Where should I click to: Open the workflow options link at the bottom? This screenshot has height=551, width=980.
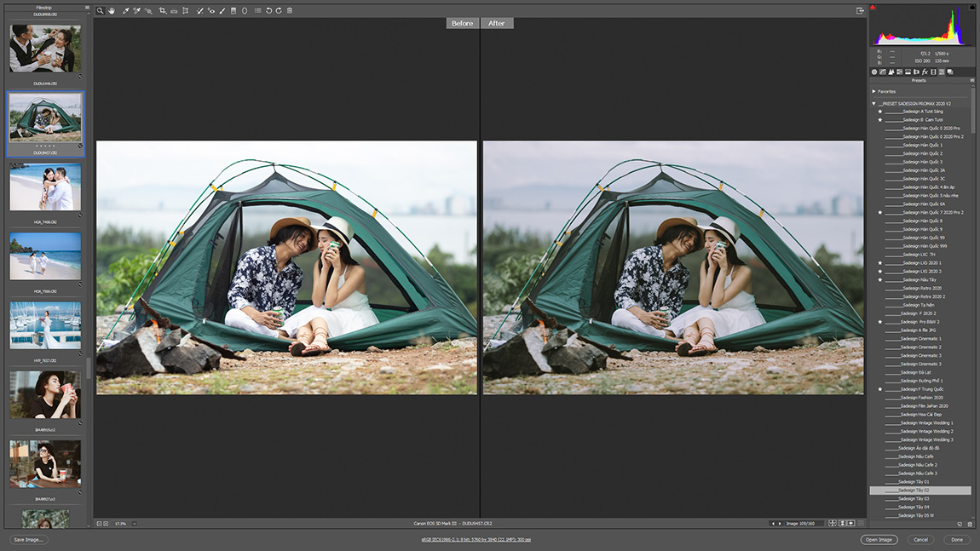click(x=476, y=540)
